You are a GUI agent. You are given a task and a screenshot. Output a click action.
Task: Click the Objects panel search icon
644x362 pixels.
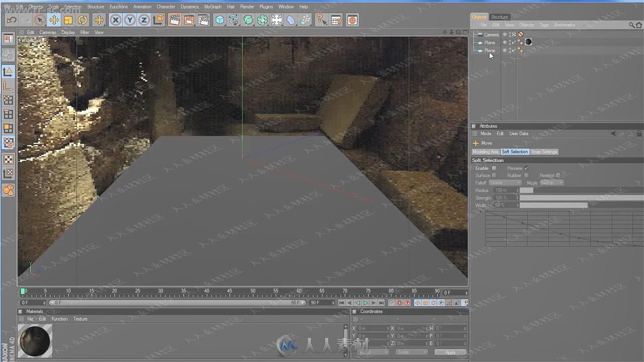(x=632, y=25)
